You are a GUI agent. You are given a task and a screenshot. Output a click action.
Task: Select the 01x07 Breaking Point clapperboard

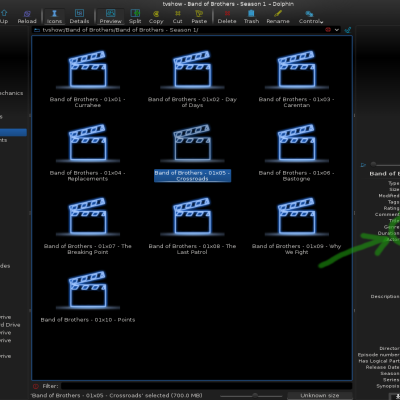point(88,216)
